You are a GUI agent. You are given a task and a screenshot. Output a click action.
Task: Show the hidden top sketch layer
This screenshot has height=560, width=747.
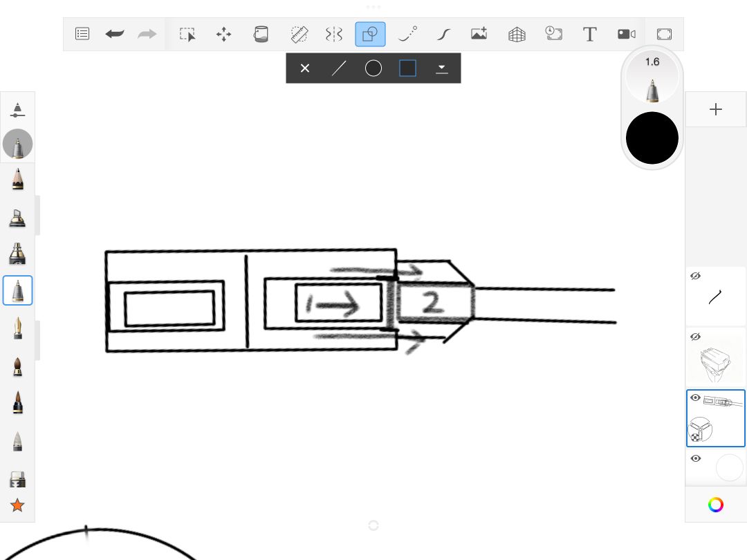[x=696, y=276]
